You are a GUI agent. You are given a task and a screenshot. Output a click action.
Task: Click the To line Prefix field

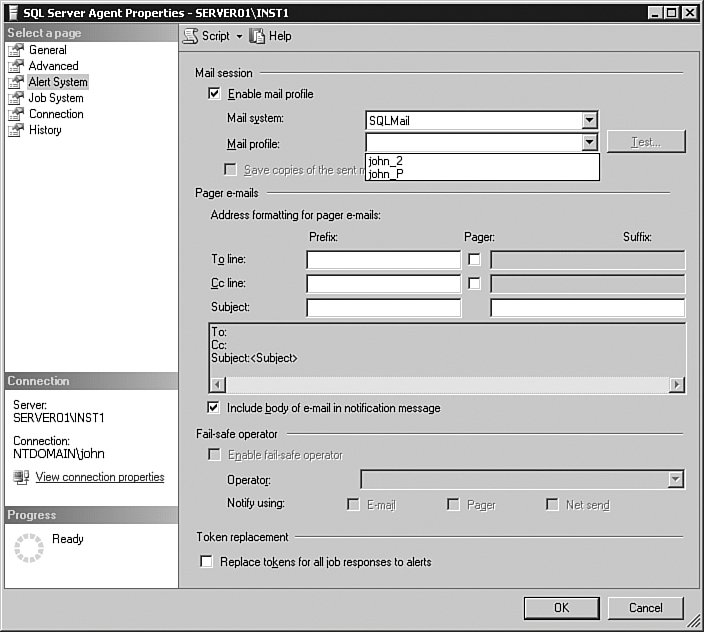click(383, 259)
